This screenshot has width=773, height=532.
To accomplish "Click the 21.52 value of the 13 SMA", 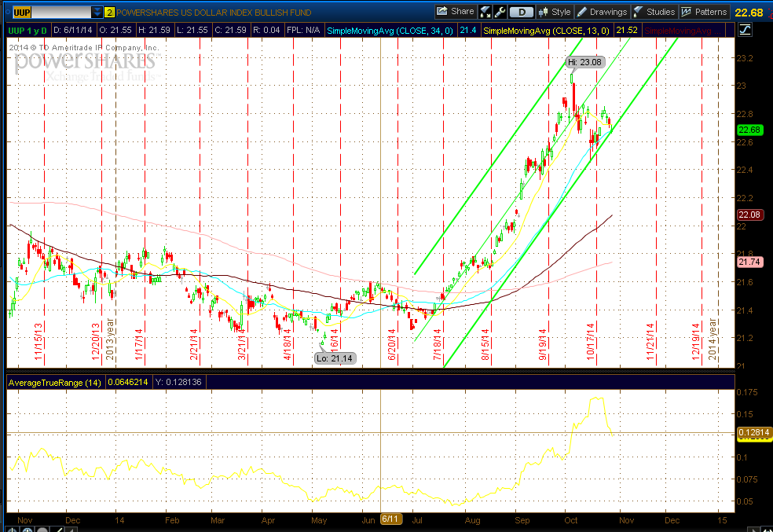I will pos(627,31).
